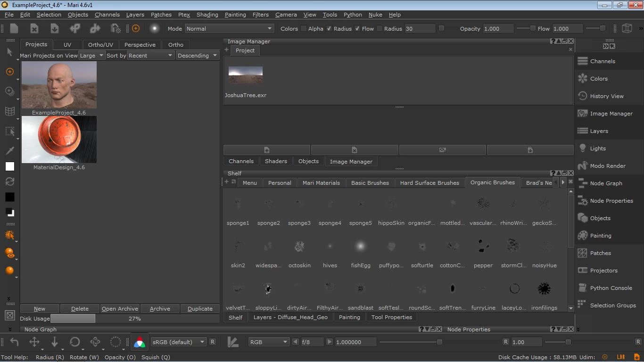Open the Shading menu

207,15
